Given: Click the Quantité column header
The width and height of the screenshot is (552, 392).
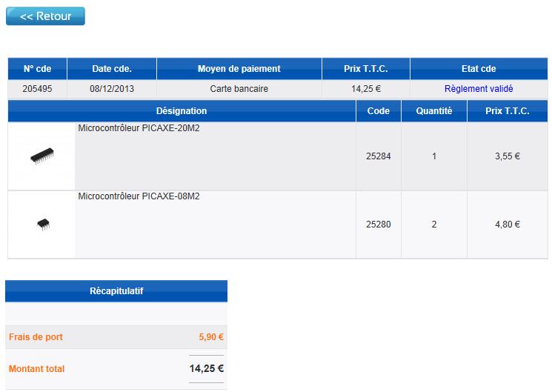Looking at the screenshot, I should pyautogui.click(x=433, y=111).
